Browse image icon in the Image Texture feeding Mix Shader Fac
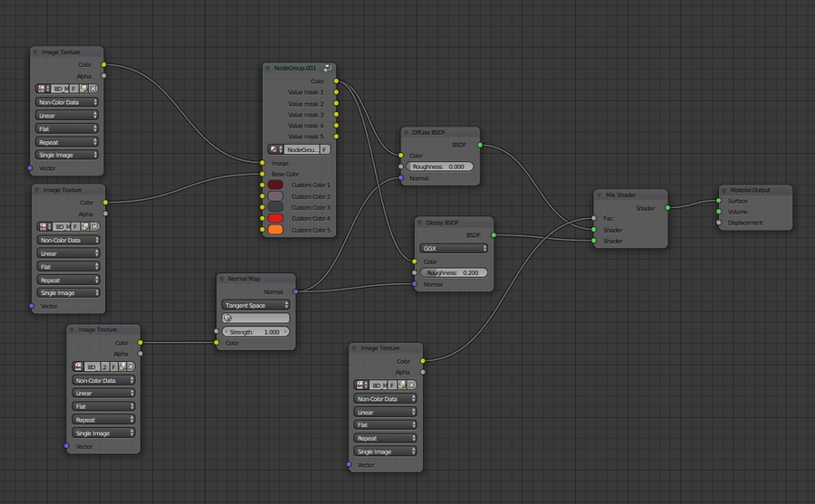The image size is (815, 504). pyautogui.click(x=361, y=385)
